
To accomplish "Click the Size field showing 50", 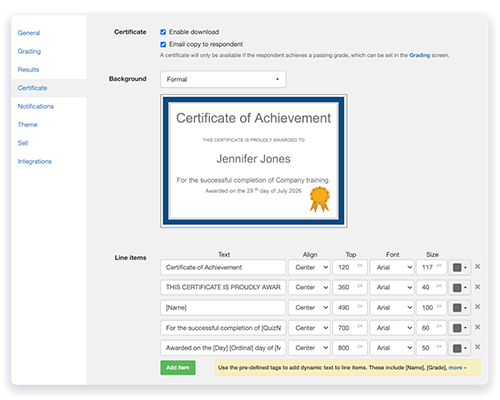I will point(431,348).
